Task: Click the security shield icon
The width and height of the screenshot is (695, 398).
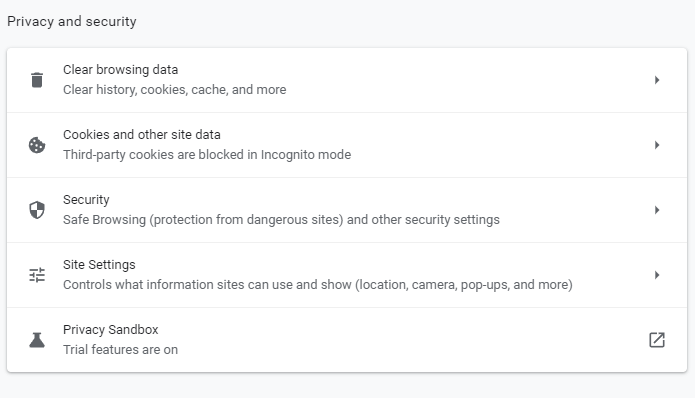Action: pos(37,210)
